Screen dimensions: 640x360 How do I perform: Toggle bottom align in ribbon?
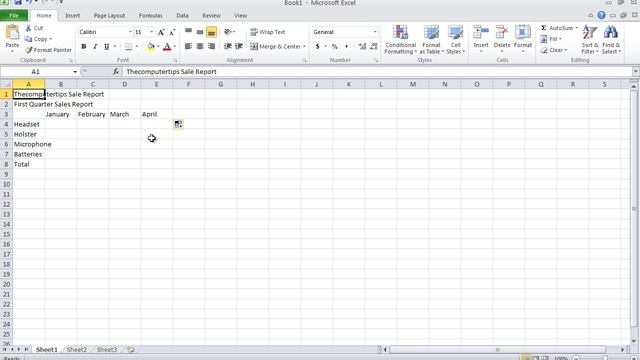(x=211, y=32)
